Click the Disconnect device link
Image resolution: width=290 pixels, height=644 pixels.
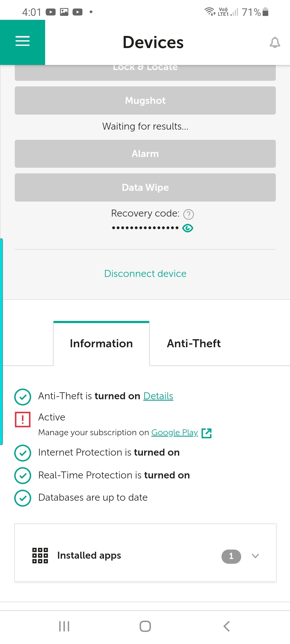pos(145,274)
